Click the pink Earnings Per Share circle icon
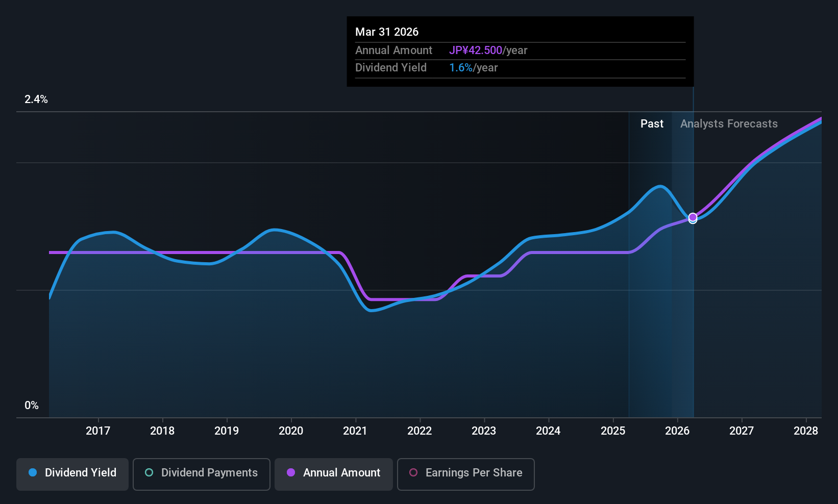The width and height of the screenshot is (838, 504). click(x=413, y=472)
